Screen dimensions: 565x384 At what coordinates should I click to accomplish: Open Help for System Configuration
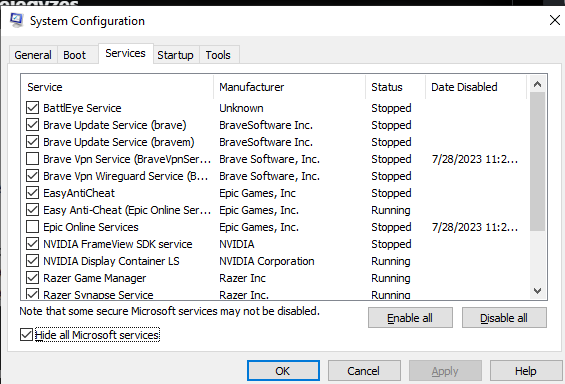click(526, 371)
